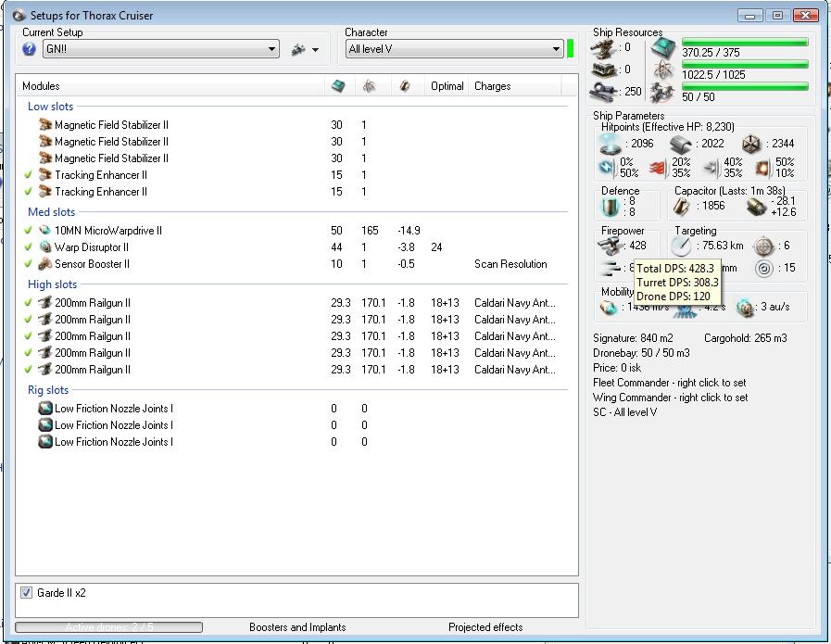Click the High slots group header
831x644 pixels.
point(53,284)
